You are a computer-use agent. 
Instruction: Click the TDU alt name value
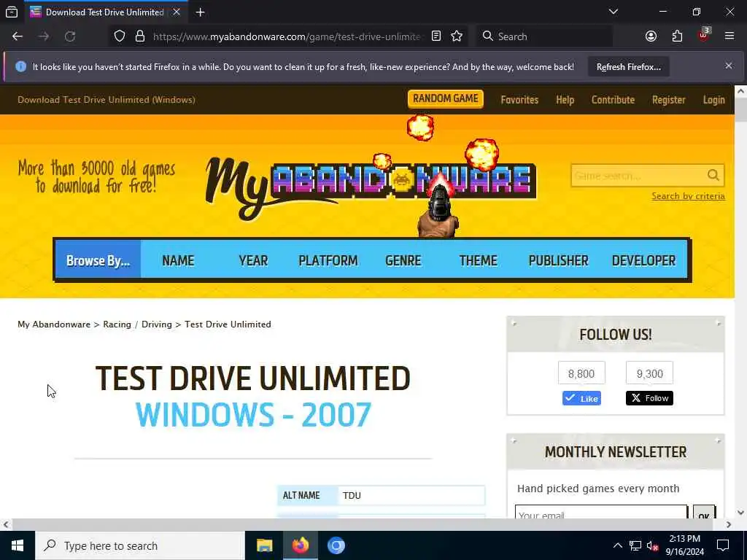coord(352,495)
